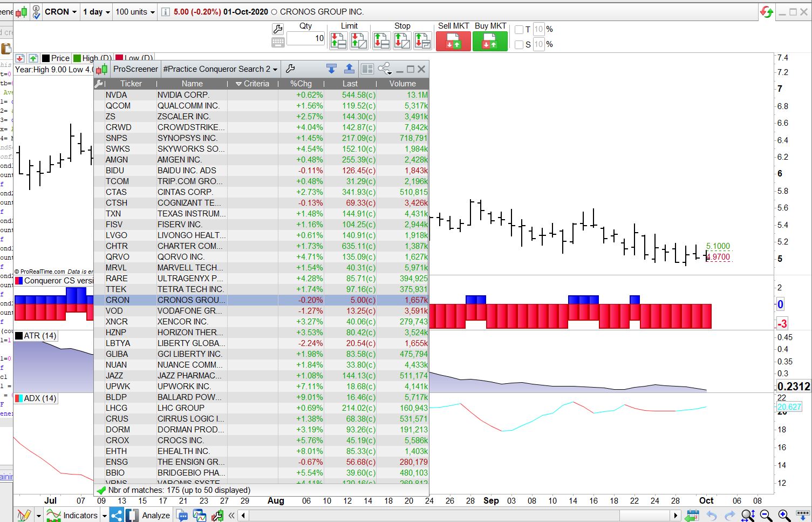This screenshot has height=522, width=812.
Task: Click the Analyze button
Action: coord(156,516)
